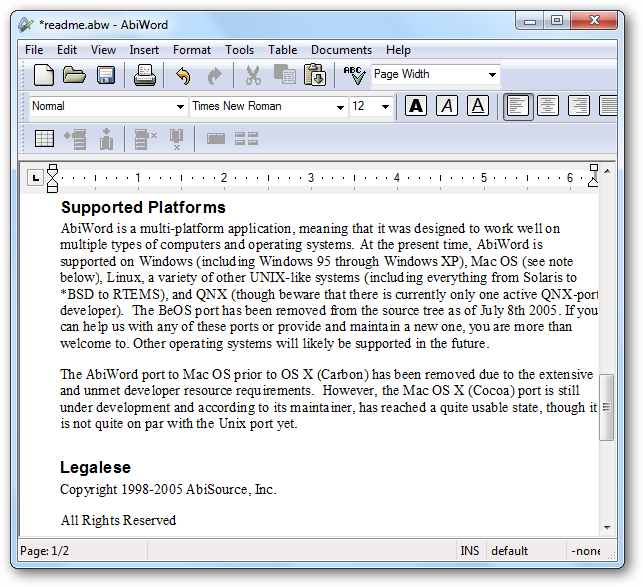Open a file with the folder icon
This screenshot has width=643, height=587.
click(x=74, y=75)
